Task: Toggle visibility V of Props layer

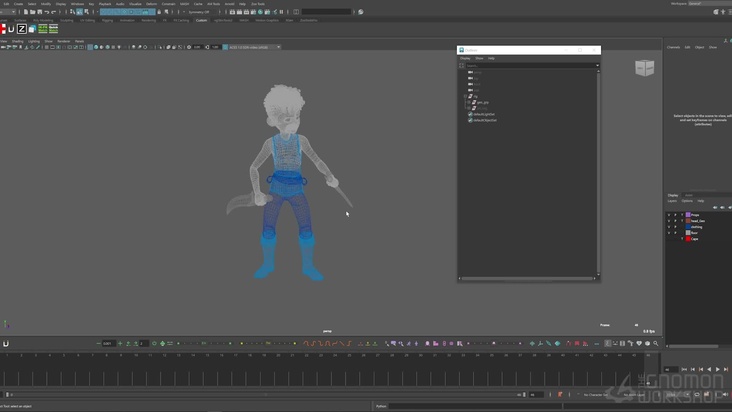Action: [669, 215]
